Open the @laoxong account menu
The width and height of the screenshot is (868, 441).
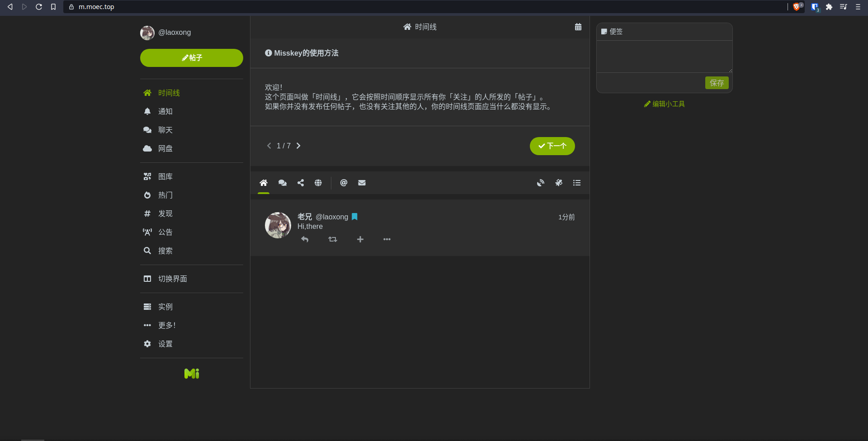pos(166,33)
